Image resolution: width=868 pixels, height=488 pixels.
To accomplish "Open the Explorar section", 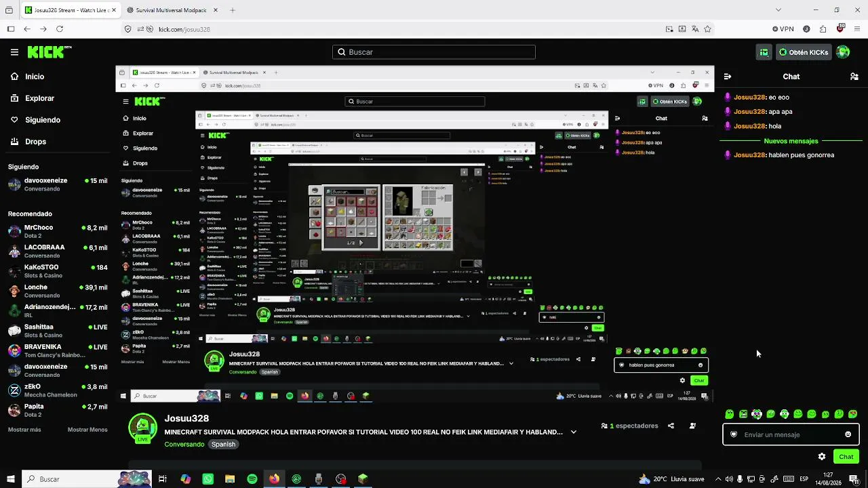I will tap(32, 98).
